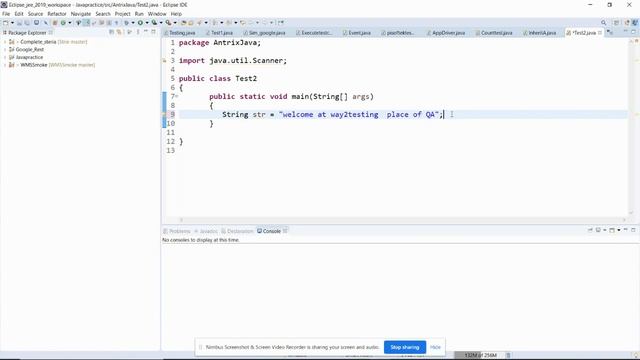Open the Declaration view tab
This screenshot has height=360, width=640.
238,231
